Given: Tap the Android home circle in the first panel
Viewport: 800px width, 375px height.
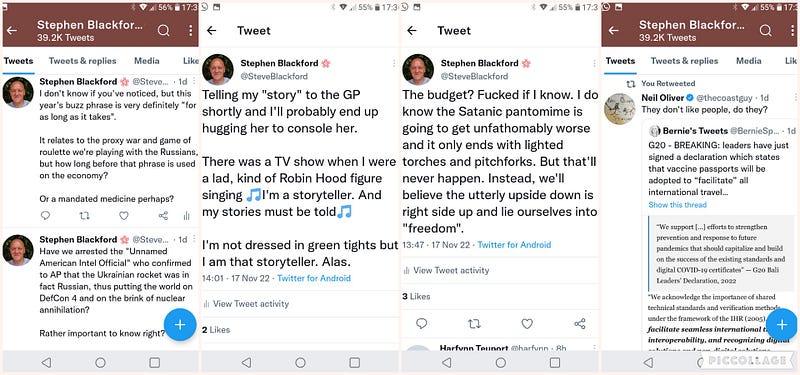Looking at the screenshot, I should click(101, 363).
